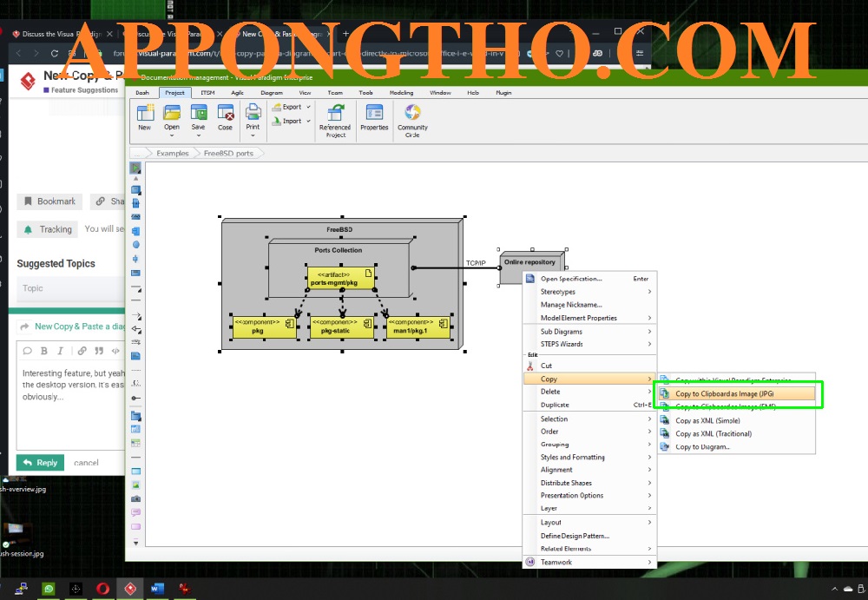This screenshot has width=868, height=600.
Task: Click the Open project folder icon
Action: point(172,113)
